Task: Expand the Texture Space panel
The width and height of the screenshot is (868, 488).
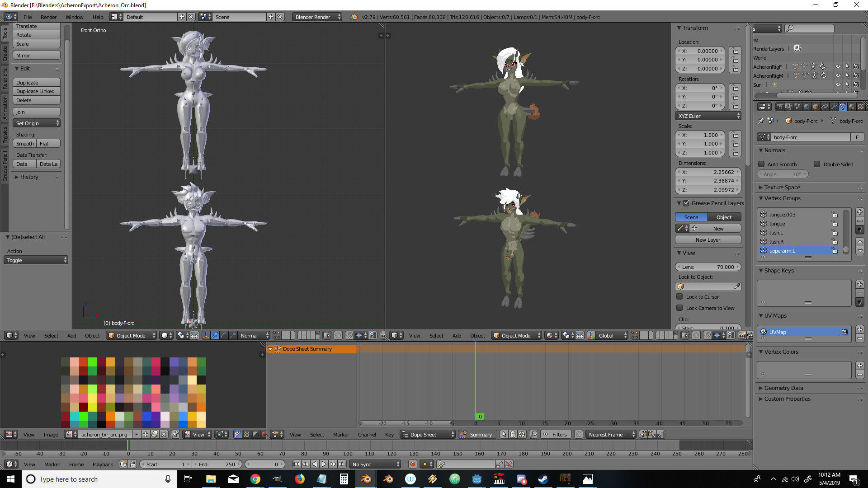Action: (782, 187)
